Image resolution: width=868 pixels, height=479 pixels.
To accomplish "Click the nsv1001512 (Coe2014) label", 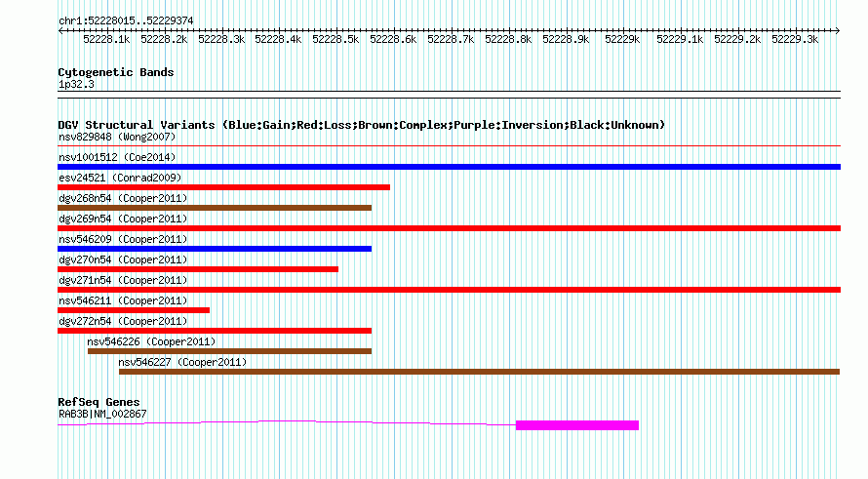I will (x=117, y=157).
